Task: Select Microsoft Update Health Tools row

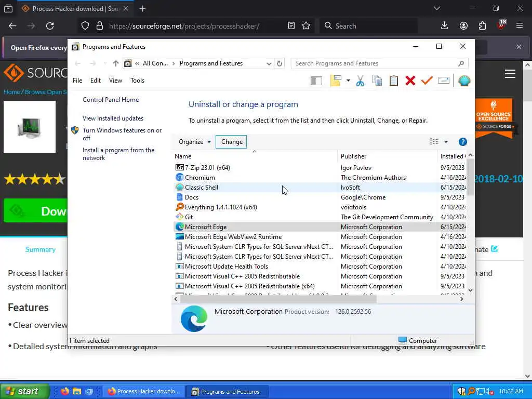Action: click(320, 267)
